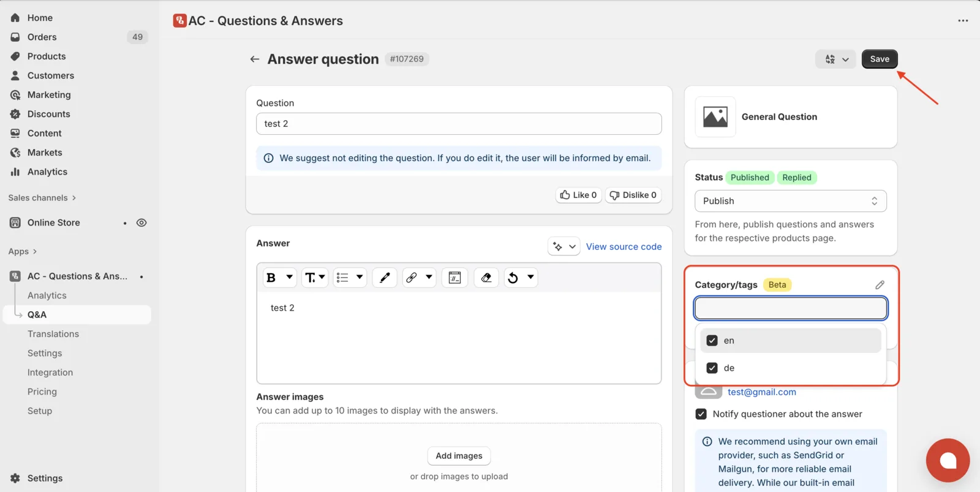Click the Content icon in the sidebar
The image size is (980, 492).
pos(15,133)
